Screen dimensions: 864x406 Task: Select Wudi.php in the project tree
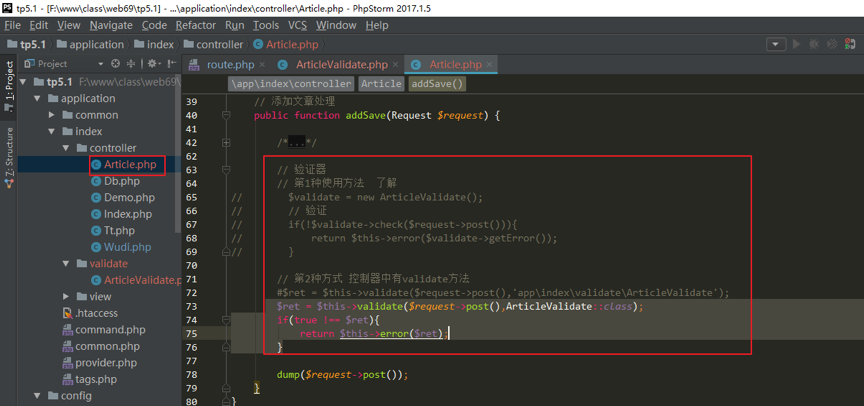121,247
